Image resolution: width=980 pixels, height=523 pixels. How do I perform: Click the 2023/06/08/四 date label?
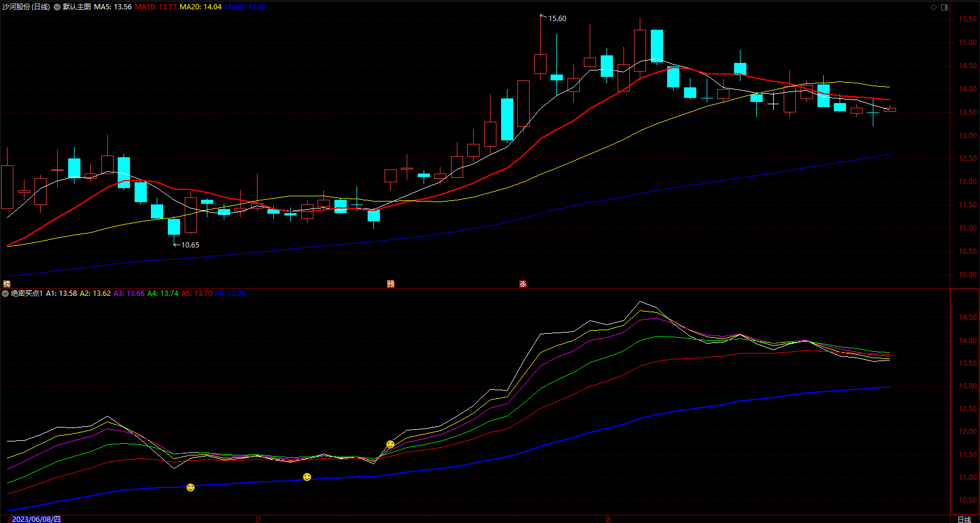[x=36, y=519]
